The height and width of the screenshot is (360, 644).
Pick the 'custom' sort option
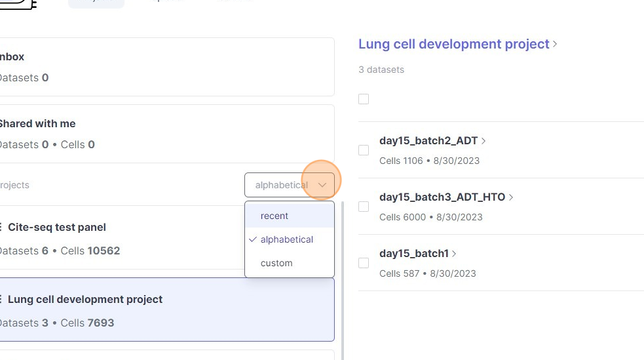point(276,263)
